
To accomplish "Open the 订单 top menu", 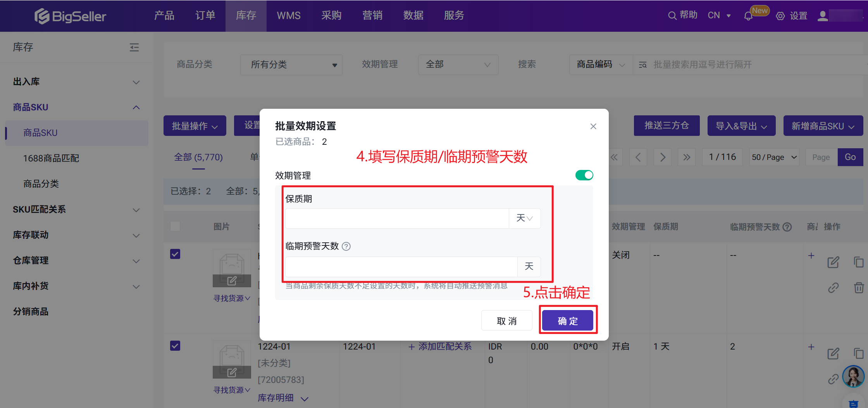I will tap(205, 15).
